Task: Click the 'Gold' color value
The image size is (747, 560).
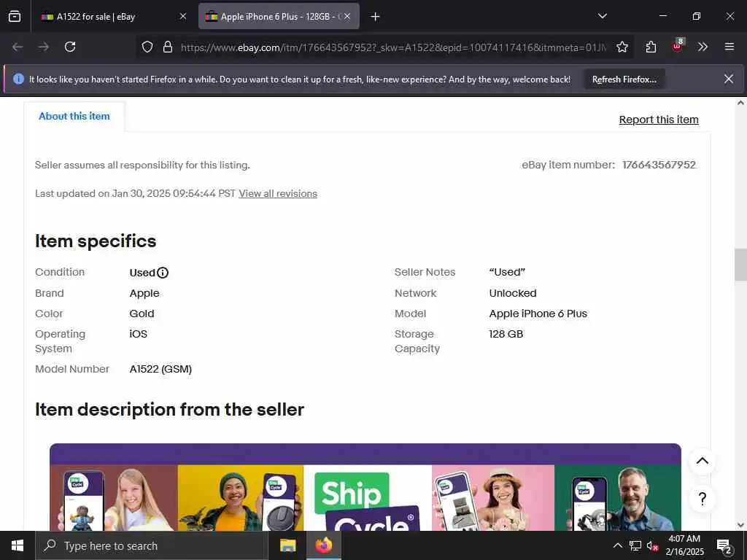Action: point(142,314)
